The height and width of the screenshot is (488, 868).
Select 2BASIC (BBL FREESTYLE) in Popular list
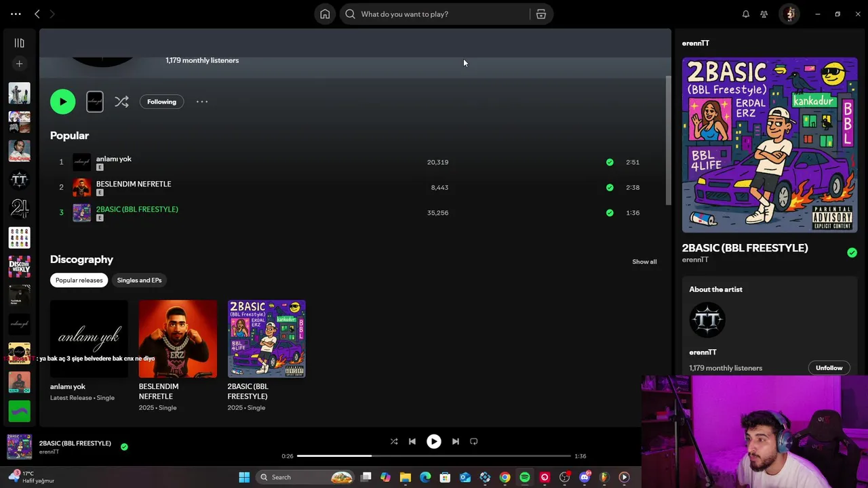click(137, 209)
